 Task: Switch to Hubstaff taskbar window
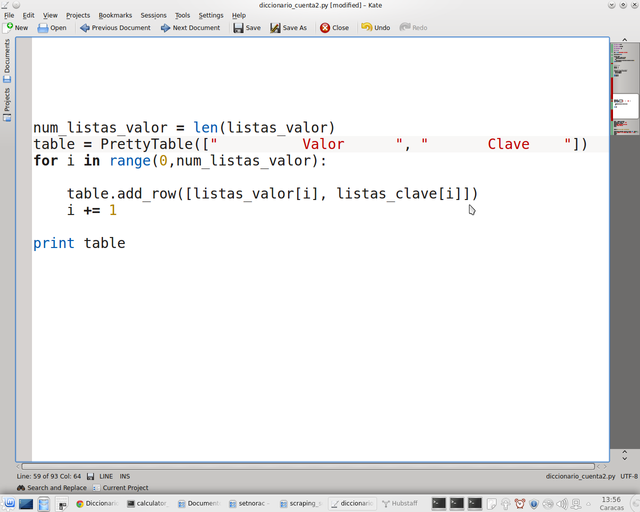tap(400, 503)
